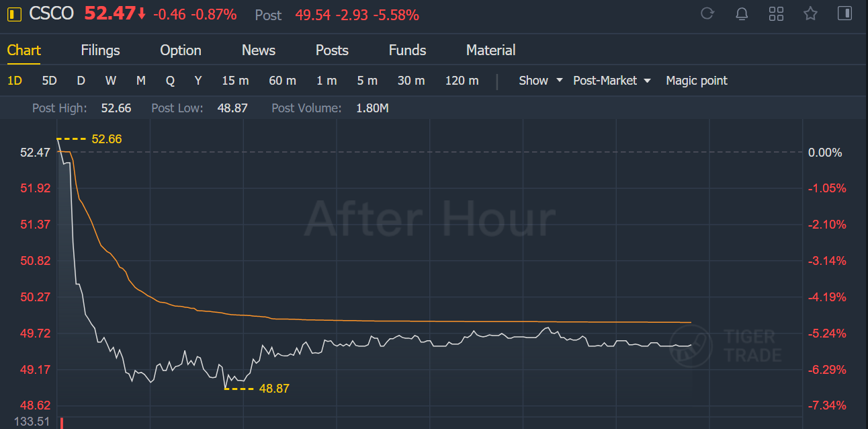Select the 5 m interval
Viewport: 868px width, 429px height.
[x=367, y=81]
